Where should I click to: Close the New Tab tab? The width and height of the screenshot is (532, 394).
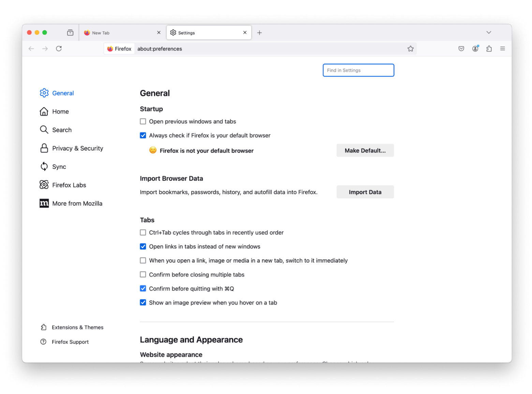coord(159,33)
